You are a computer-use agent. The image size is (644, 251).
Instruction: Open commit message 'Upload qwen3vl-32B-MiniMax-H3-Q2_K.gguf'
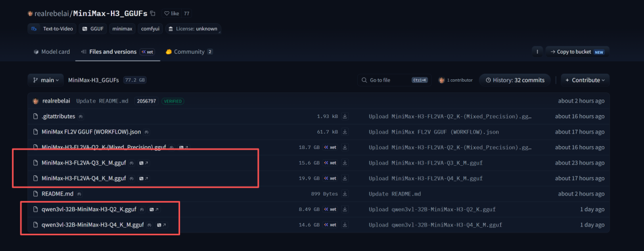[x=432, y=209]
